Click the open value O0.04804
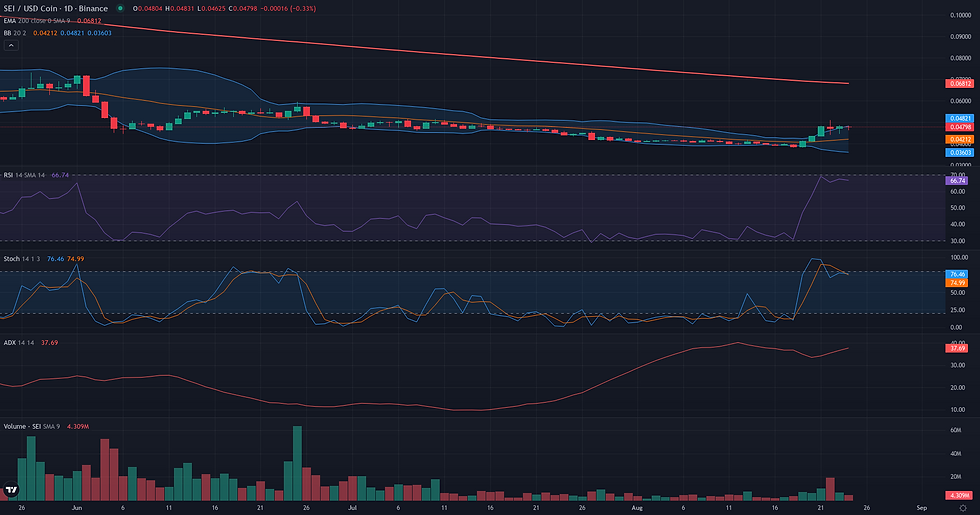This screenshot has height=515, width=980. click(148, 9)
